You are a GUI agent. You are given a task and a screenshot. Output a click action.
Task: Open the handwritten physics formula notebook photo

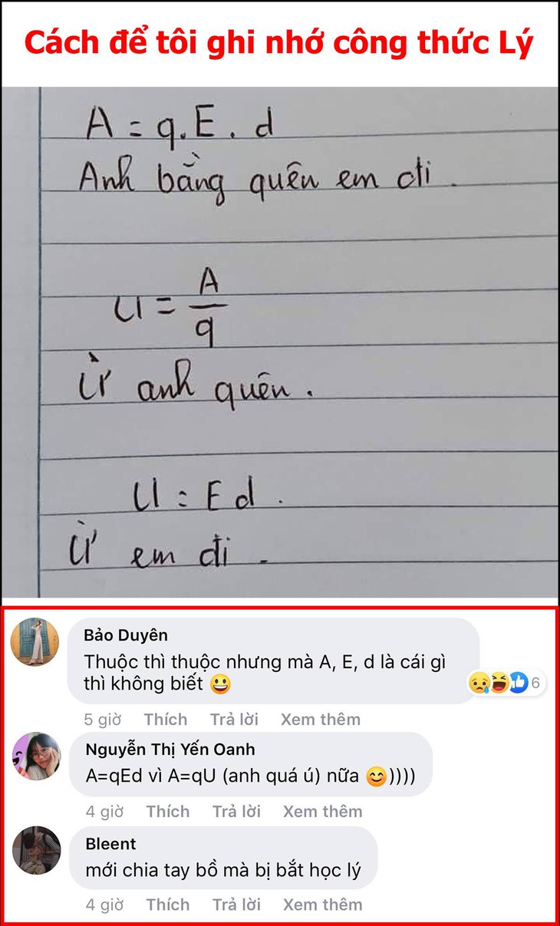click(x=279, y=341)
